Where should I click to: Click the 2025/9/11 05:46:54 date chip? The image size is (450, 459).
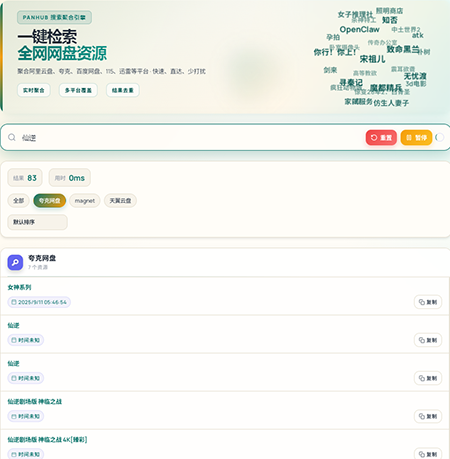click(x=39, y=302)
